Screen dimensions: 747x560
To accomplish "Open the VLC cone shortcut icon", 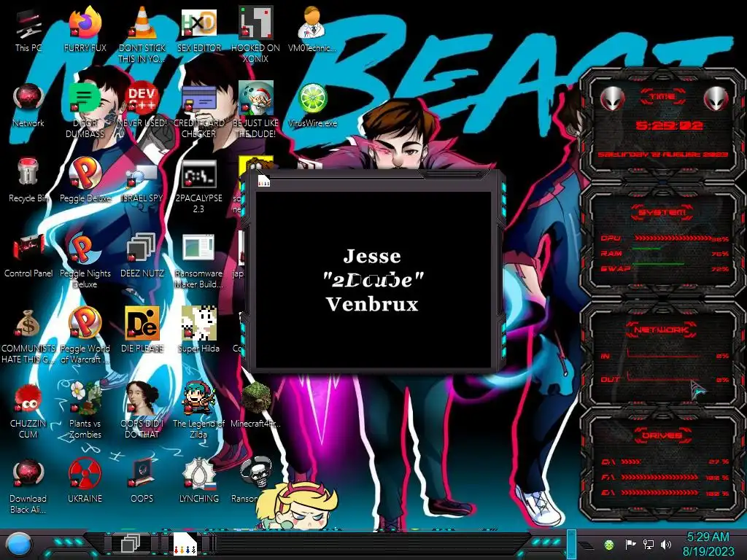I will (x=142, y=22).
